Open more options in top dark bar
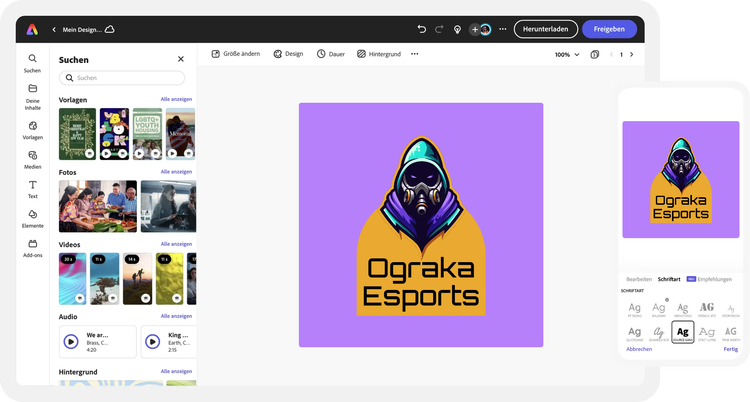 (503, 29)
